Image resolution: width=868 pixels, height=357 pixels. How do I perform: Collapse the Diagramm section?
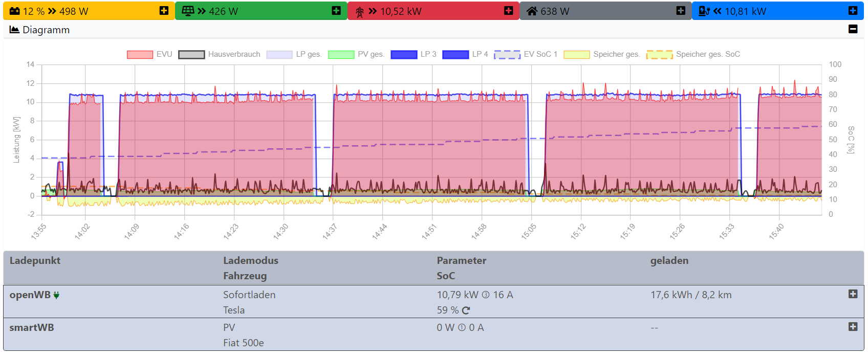click(x=853, y=29)
